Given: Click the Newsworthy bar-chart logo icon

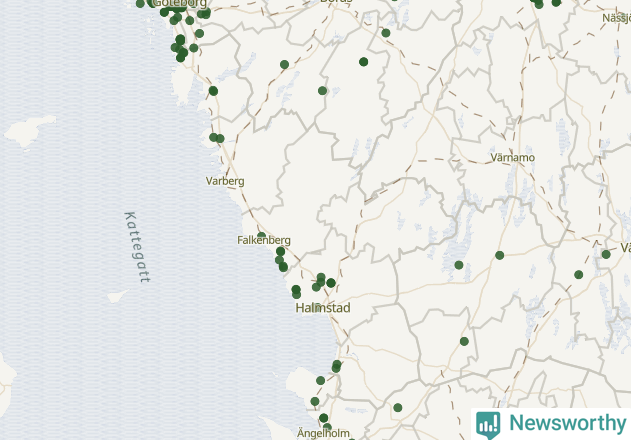Looking at the screenshot, I should [x=488, y=425].
